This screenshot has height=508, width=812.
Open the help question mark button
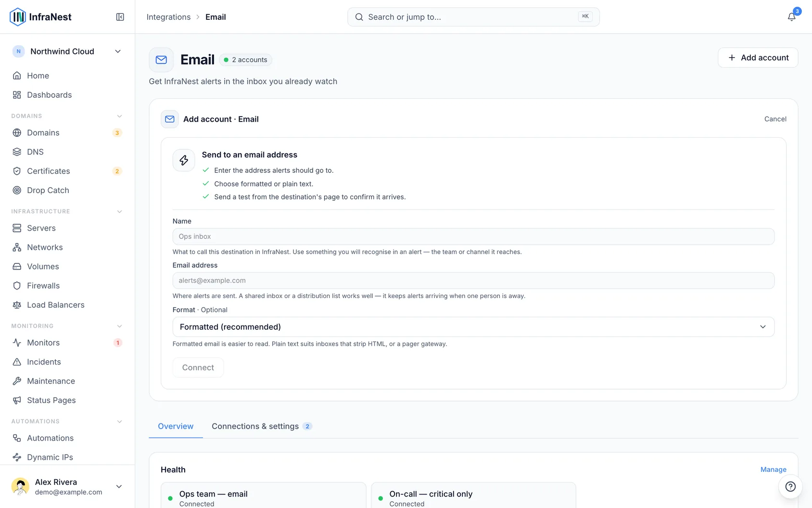[x=790, y=486]
